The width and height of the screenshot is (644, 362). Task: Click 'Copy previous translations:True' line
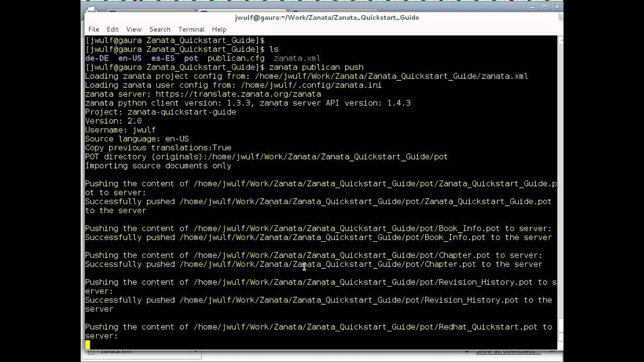pyautogui.click(x=158, y=148)
